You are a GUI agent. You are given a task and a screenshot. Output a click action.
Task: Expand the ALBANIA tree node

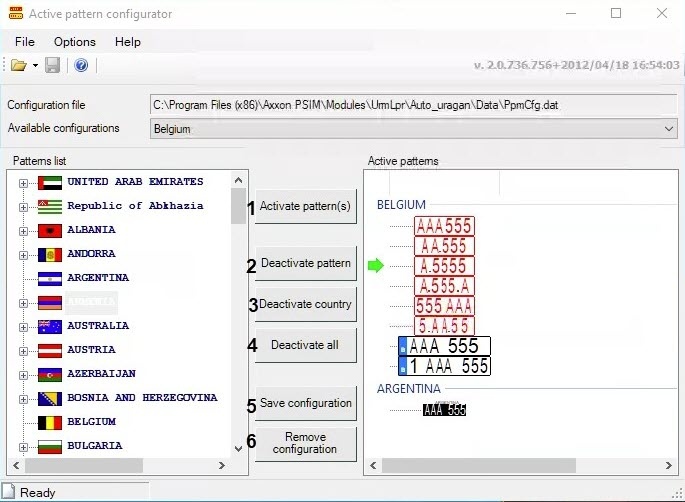pyautogui.click(x=23, y=231)
